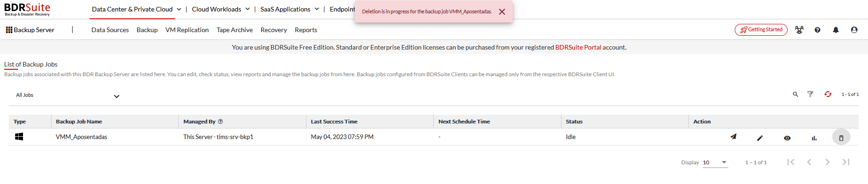Open the notifications bell
Screen dimensions: 868x184
836,30
